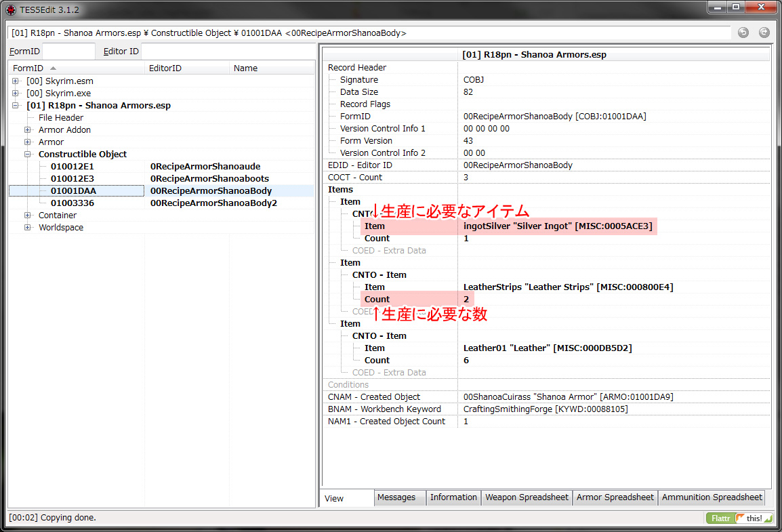Expand the Armor Addon group

tap(28, 129)
